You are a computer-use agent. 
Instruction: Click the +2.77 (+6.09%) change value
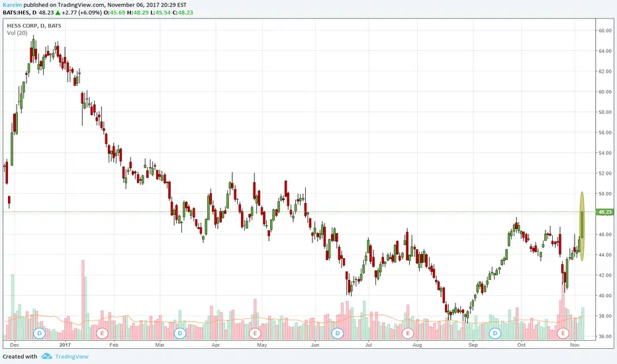(x=82, y=13)
